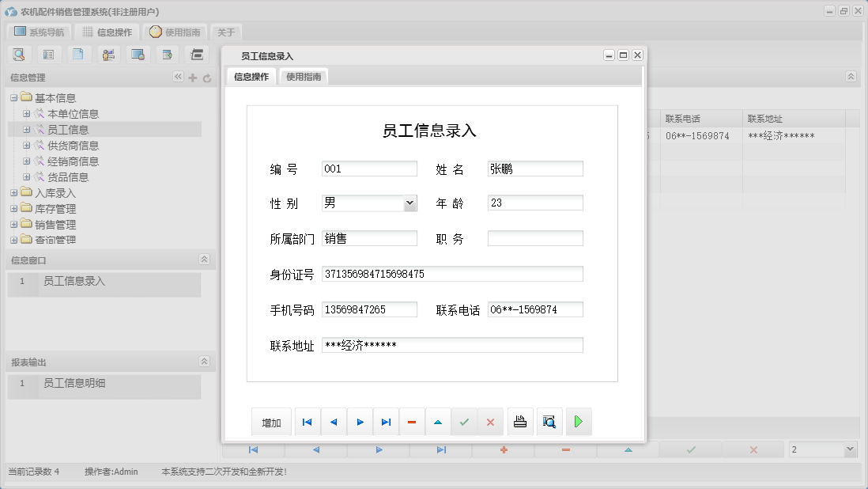
Task: Expand the 销售管理 tree node
Action: click(x=15, y=224)
